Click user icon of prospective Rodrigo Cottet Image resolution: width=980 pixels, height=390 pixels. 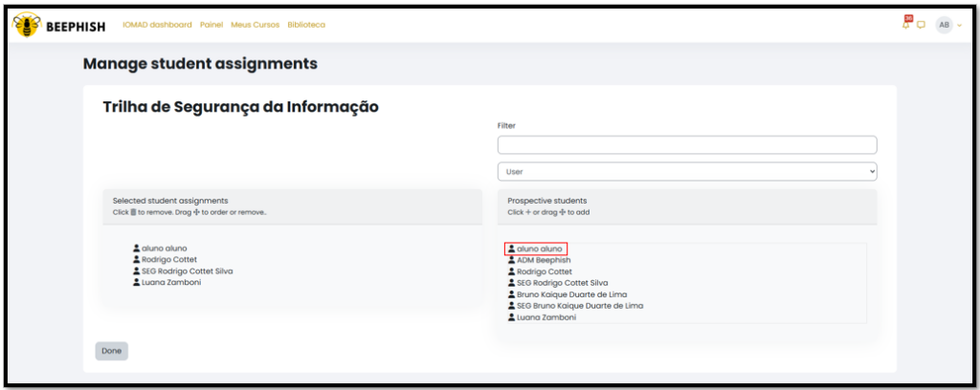point(511,271)
